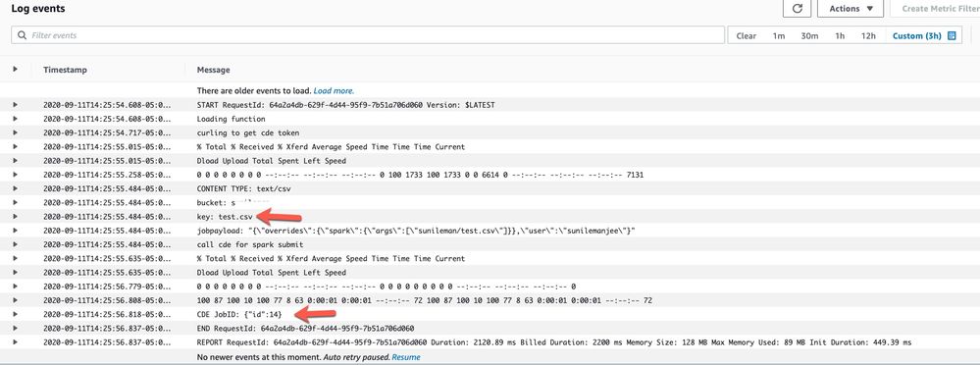Expand all rows using header triangle
980x365 pixels.
click(15, 70)
